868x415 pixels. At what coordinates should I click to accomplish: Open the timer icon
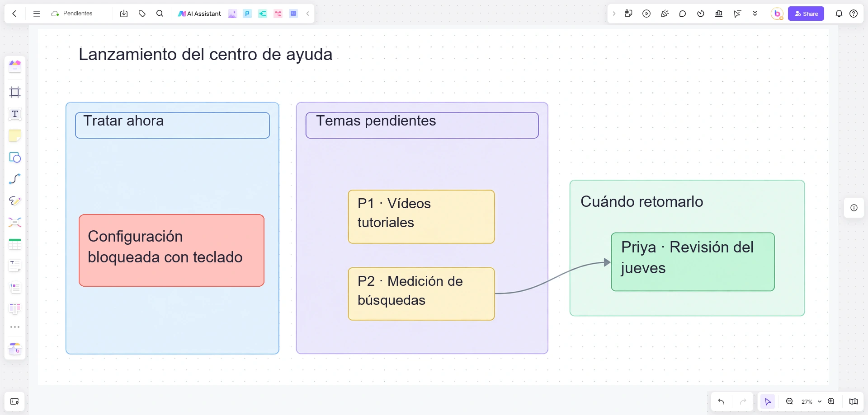pos(701,14)
